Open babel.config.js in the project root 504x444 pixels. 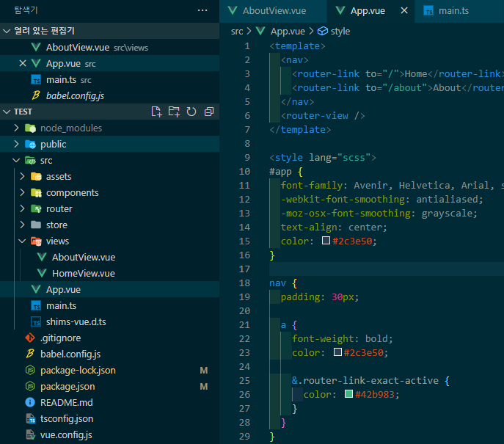click(x=109, y=354)
